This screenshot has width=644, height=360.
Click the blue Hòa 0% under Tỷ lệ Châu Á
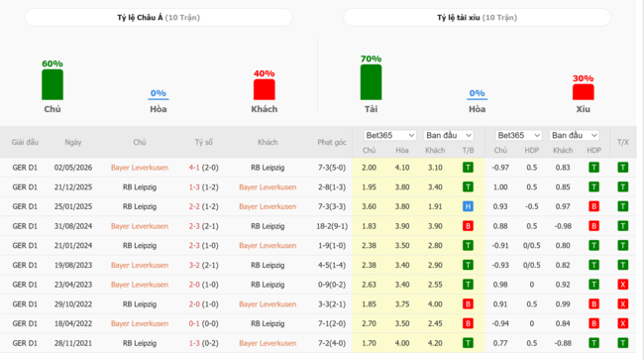[x=159, y=93]
